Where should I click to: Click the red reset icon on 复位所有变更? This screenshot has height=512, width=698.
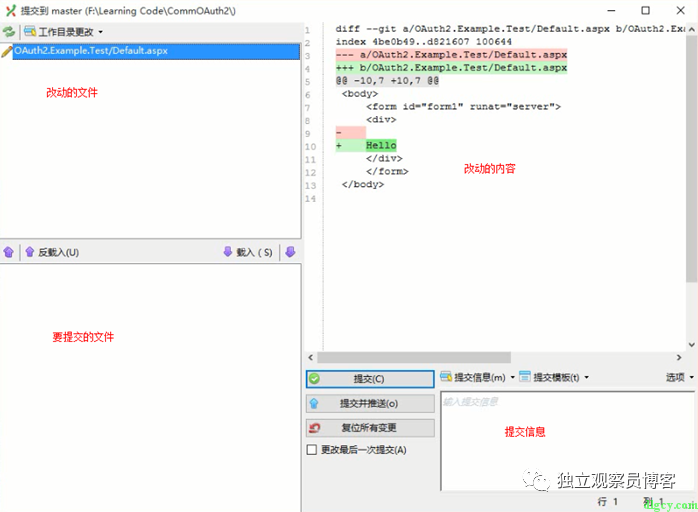(314, 428)
